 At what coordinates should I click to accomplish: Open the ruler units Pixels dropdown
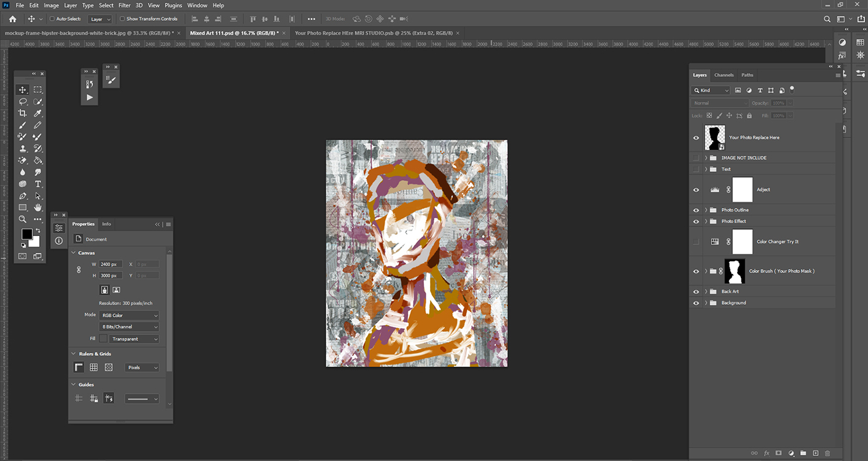tap(142, 368)
